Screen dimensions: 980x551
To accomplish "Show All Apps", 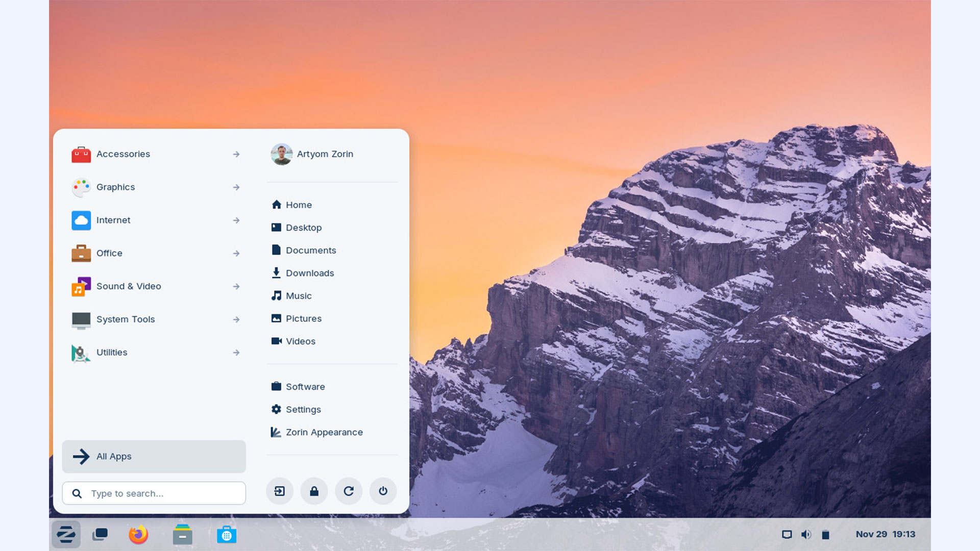I will [154, 457].
